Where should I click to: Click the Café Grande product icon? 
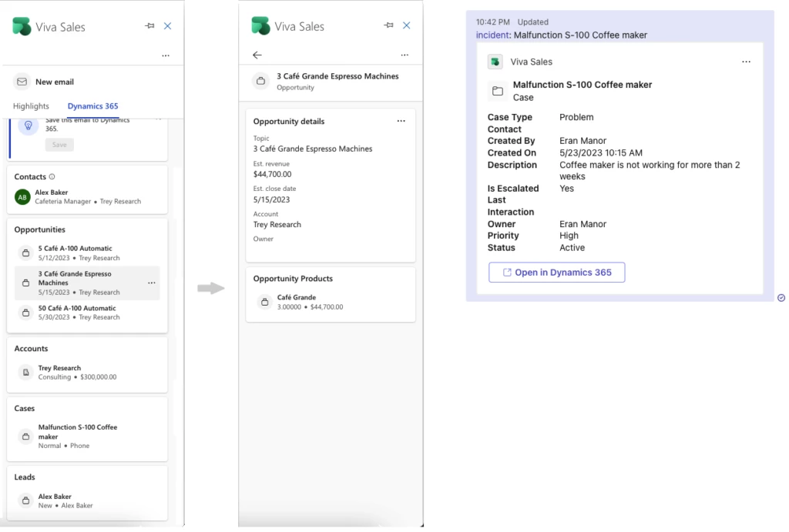tap(266, 302)
